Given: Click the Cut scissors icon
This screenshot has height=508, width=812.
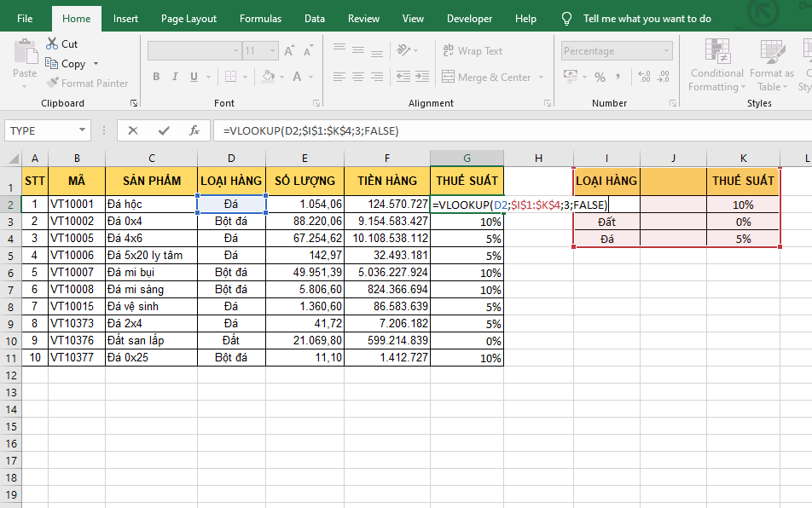Looking at the screenshot, I should click(x=51, y=43).
